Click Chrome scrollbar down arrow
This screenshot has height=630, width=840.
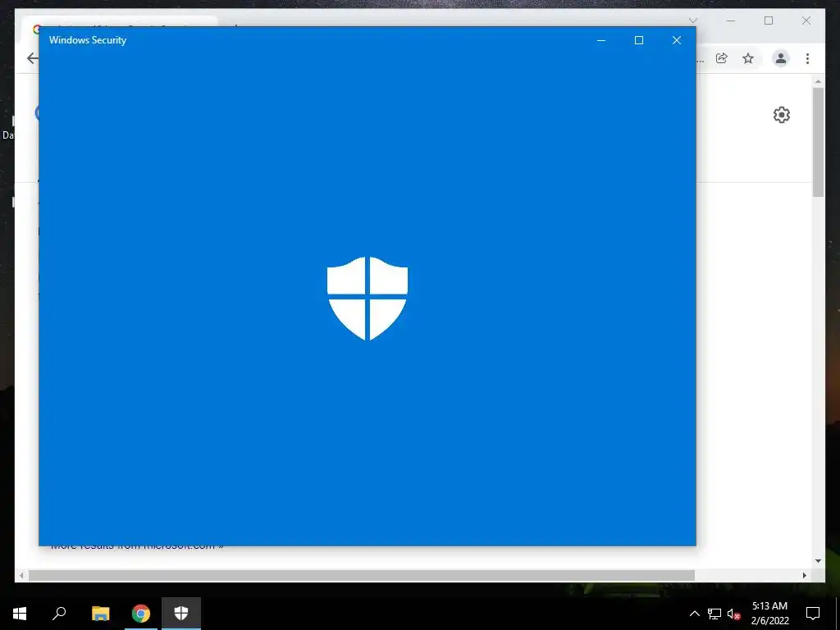point(818,561)
